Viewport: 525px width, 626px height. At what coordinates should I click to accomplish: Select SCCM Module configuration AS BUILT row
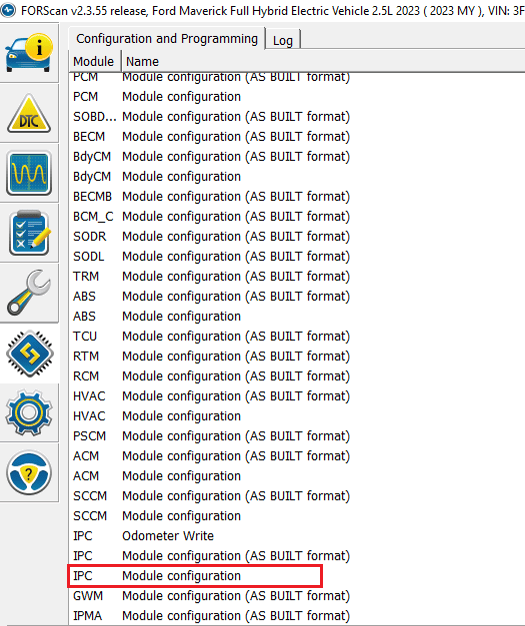pos(297,496)
